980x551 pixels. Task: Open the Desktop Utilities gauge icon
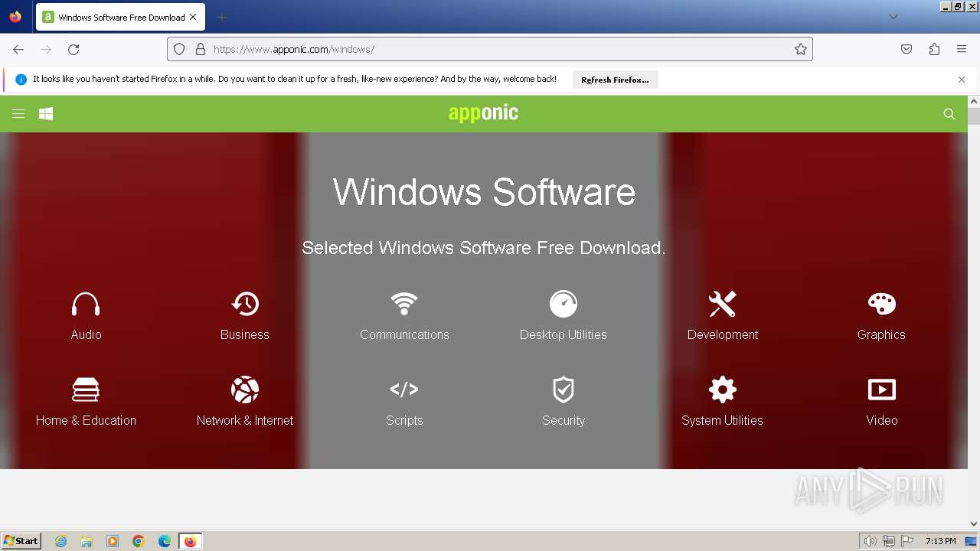563,304
